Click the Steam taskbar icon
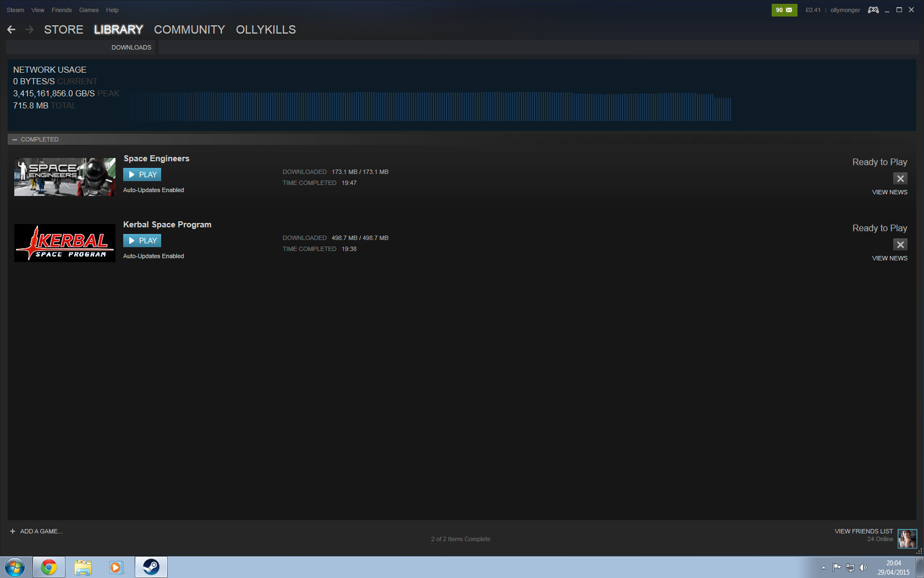The width and height of the screenshot is (924, 578). tap(151, 567)
